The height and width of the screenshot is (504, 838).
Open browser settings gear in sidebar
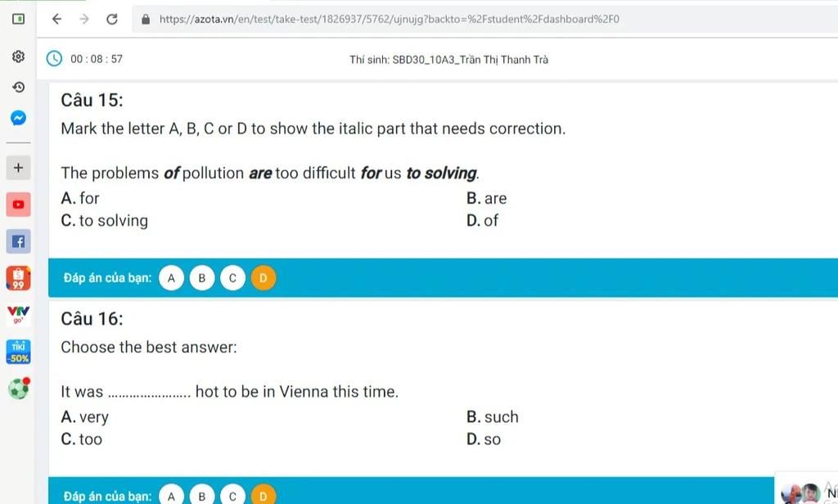coord(18,56)
